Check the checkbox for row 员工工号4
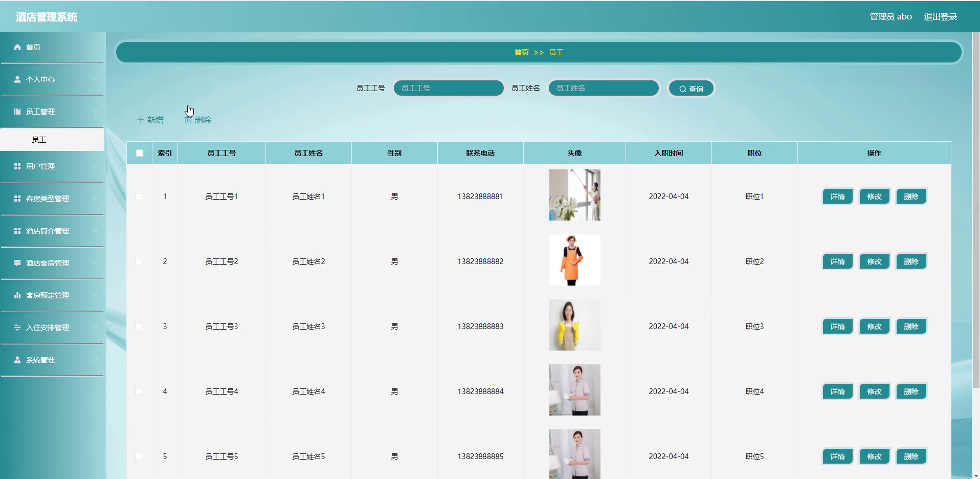This screenshot has height=479, width=980. (x=139, y=391)
